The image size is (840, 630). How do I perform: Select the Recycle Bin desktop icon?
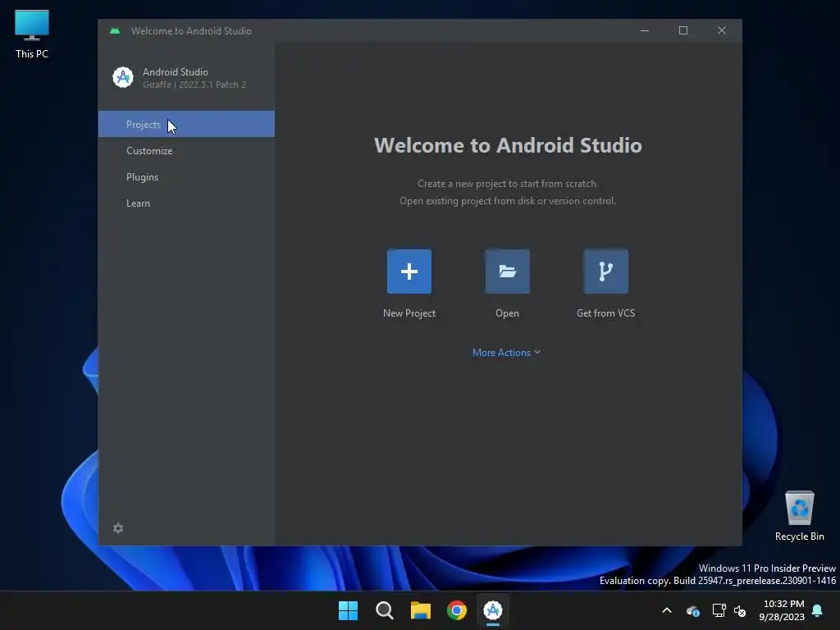click(799, 517)
